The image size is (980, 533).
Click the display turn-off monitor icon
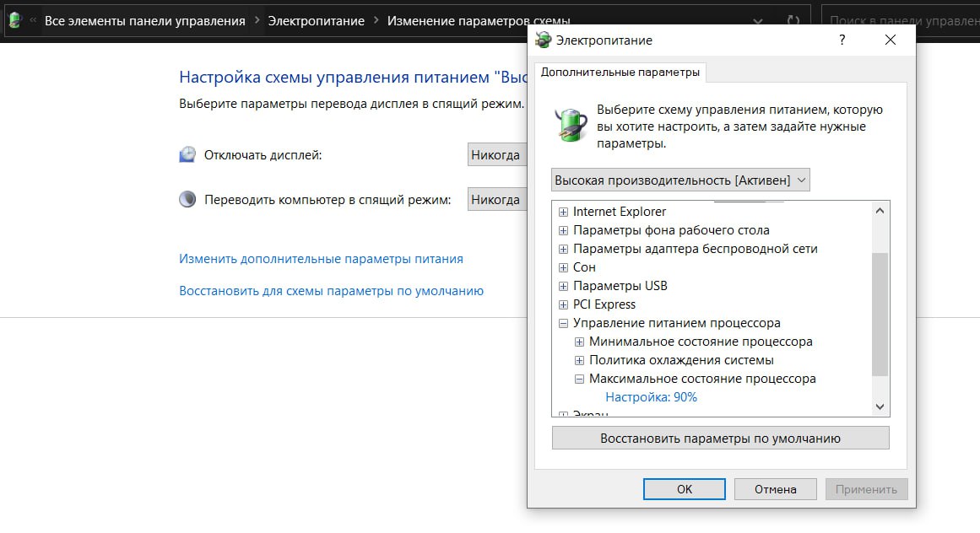point(187,155)
